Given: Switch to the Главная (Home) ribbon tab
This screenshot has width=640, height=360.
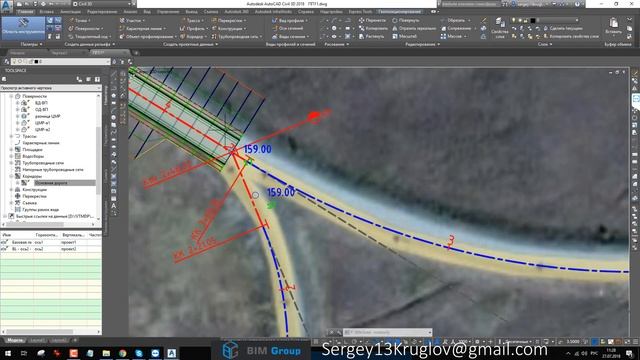Looking at the screenshot, I should tap(25, 12).
